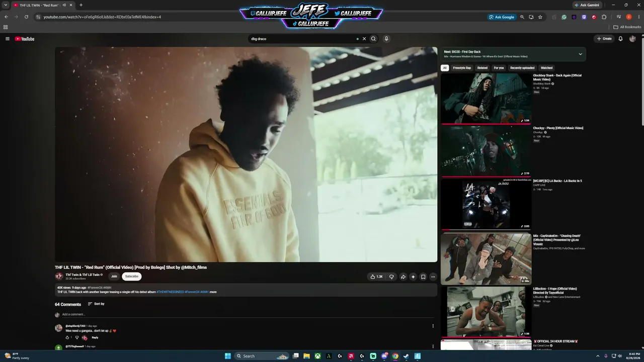Image resolution: width=644 pixels, height=362 pixels.
Task: Open a new browser tab
Action: (81, 5)
